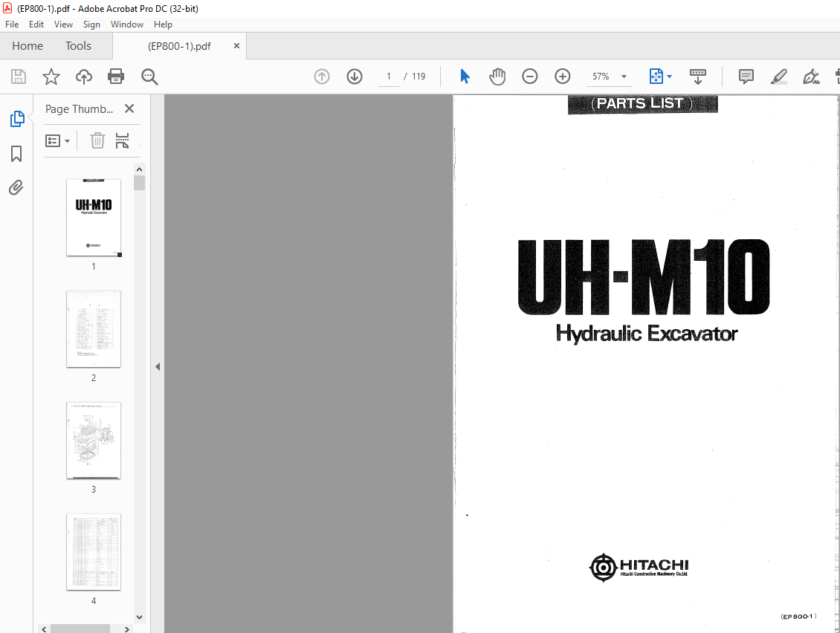Click the page number input field
The image size is (840, 633).
(388, 77)
